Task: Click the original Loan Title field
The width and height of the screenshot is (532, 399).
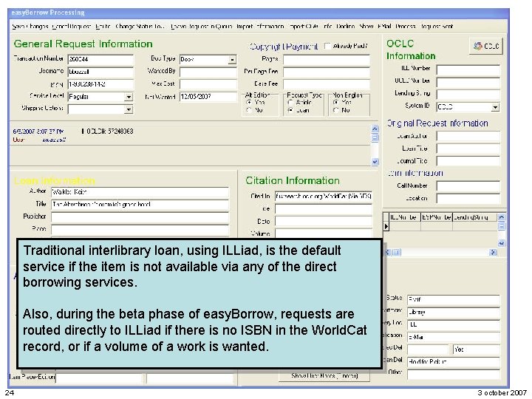Action: pos(468,149)
